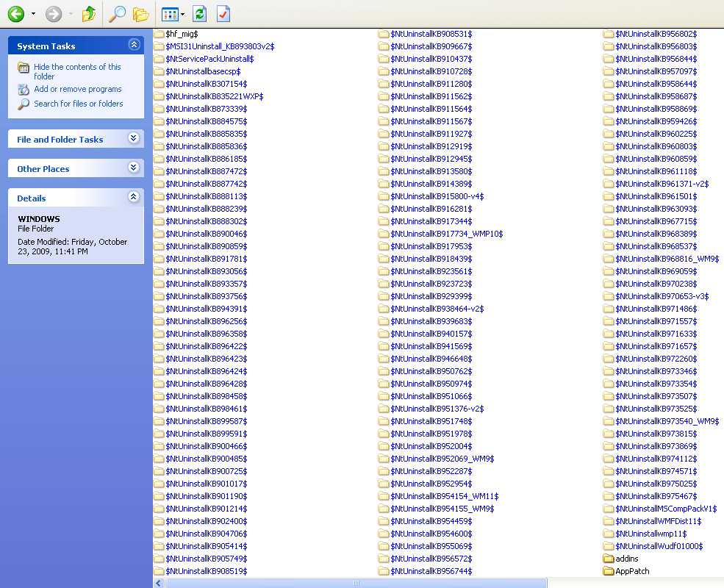Collapse the Details panel
The height and width of the screenshot is (588, 724).
coord(134,198)
